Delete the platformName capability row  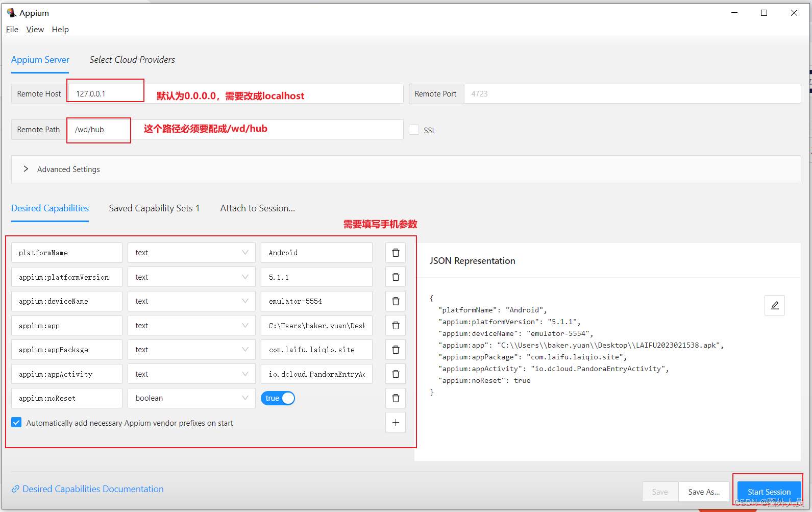click(396, 253)
